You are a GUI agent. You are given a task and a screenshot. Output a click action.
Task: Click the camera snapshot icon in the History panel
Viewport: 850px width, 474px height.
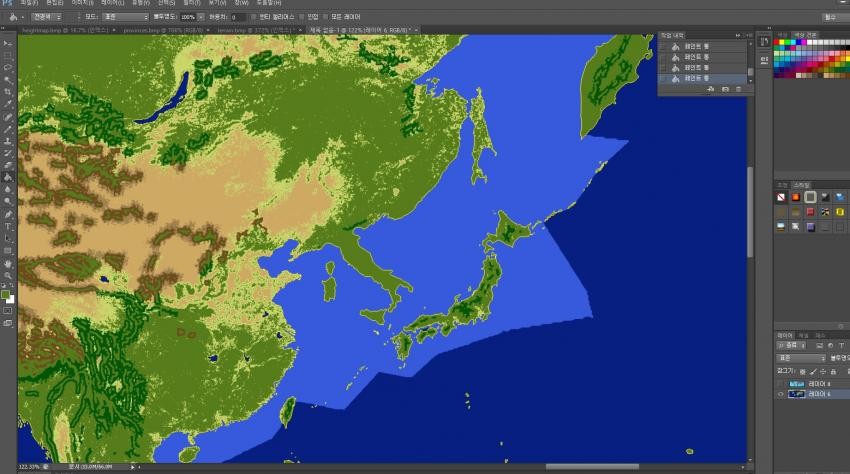[724, 89]
